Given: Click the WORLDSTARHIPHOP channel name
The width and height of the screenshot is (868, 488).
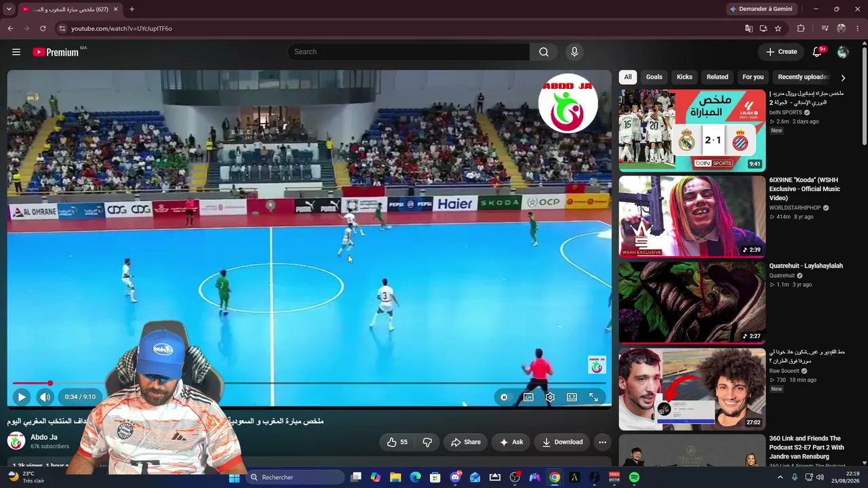Looking at the screenshot, I should tap(795, 208).
